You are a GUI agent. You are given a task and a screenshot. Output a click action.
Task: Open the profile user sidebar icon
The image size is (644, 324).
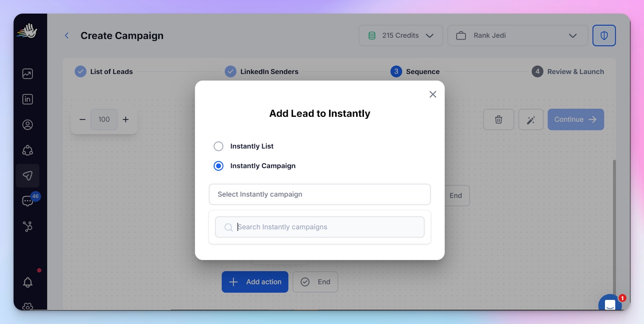pyautogui.click(x=28, y=125)
